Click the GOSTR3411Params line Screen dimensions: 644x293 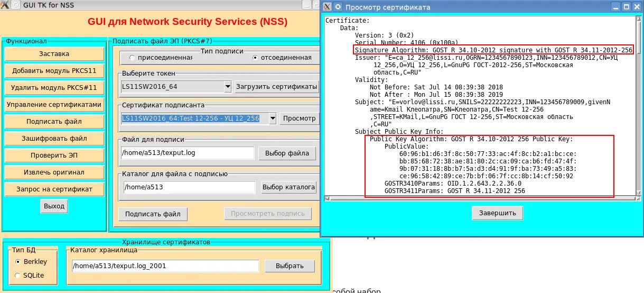pyautogui.click(x=455, y=190)
